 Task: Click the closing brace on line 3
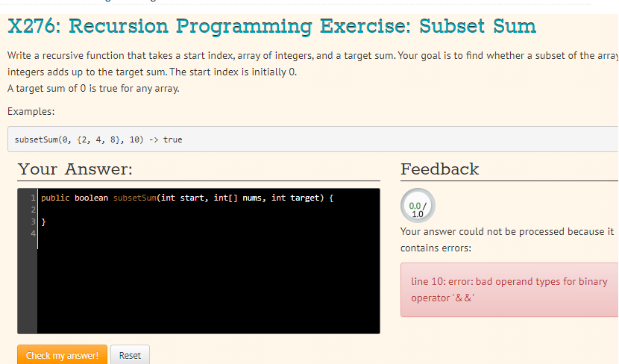pos(43,222)
